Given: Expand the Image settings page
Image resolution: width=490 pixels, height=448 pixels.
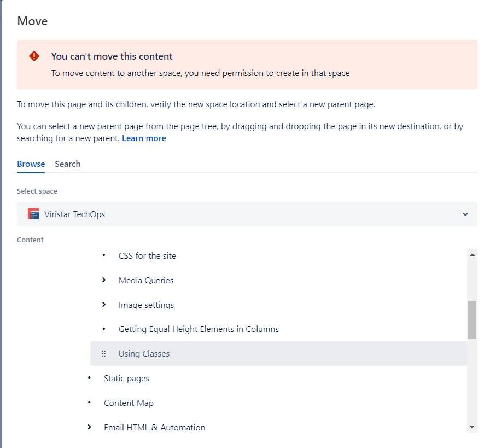Looking at the screenshot, I should (104, 305).
